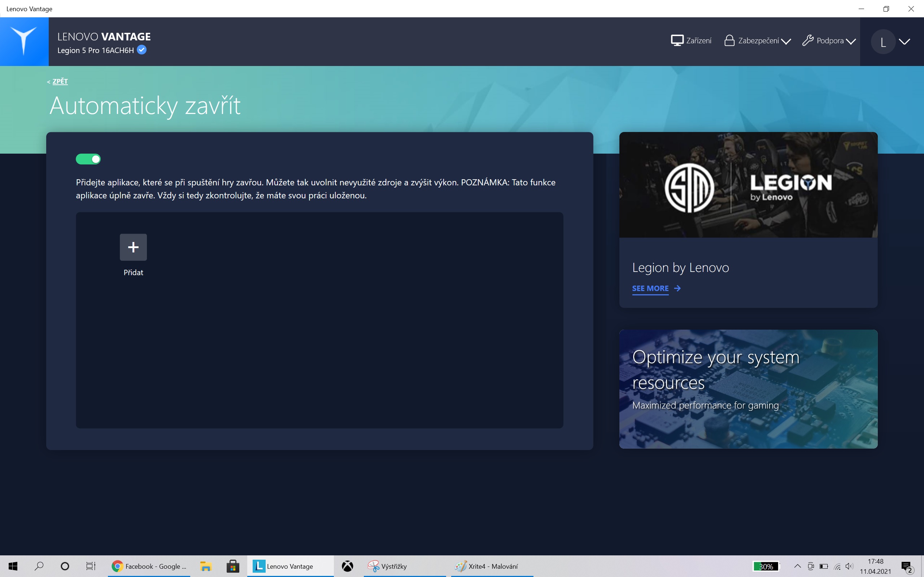The height and width of the screenshot is (577, 924).
Task: Click the Legion by Lenovo TSM banner image
Action: [748, 185]
